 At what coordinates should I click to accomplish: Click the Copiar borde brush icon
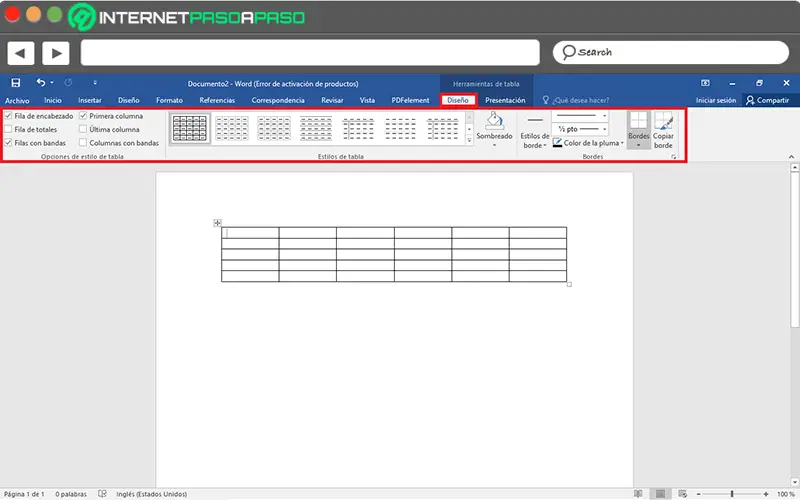(663, 121)
